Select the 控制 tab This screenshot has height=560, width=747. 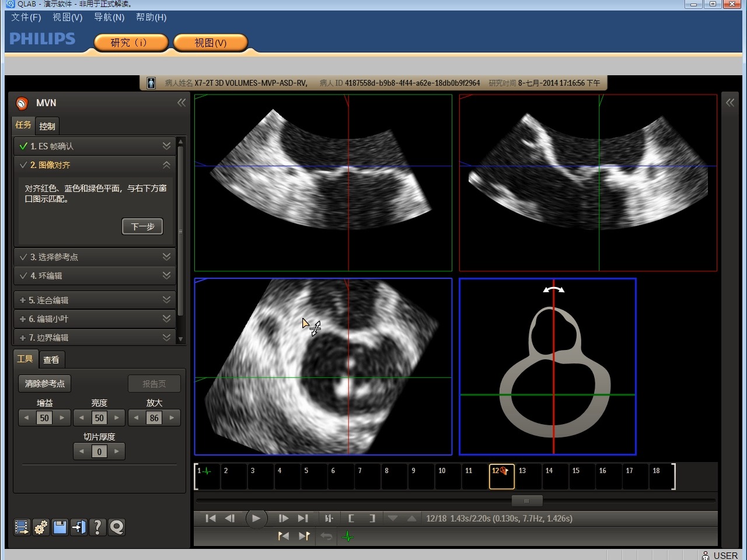point(47,126)
